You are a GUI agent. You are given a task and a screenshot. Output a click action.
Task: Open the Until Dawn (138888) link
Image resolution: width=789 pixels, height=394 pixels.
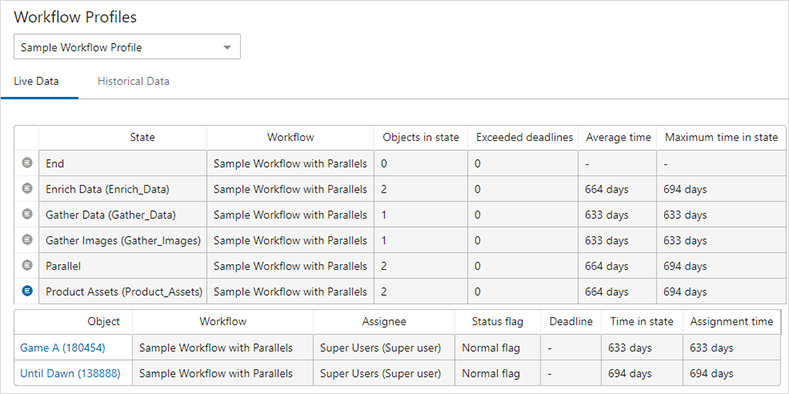70,374
